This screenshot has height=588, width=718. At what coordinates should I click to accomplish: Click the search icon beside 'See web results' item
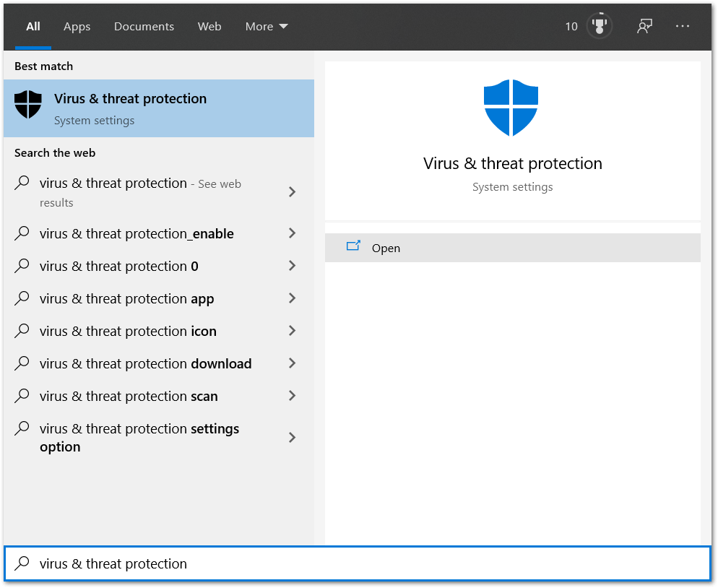[22, 183]
